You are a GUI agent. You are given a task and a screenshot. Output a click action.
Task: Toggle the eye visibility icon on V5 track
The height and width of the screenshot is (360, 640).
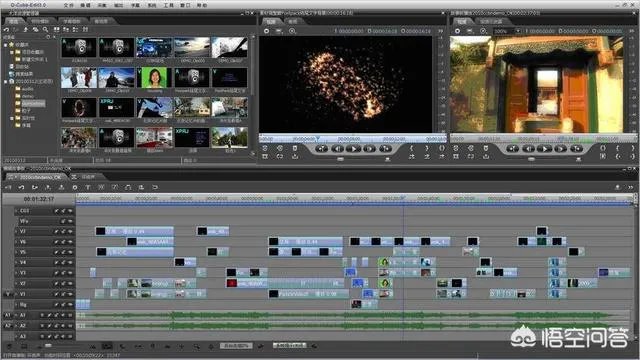70,252
